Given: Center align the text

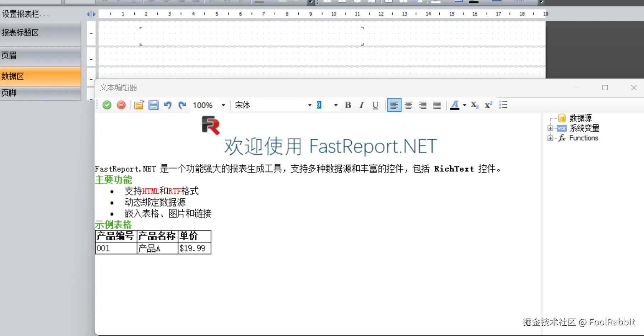Looking at the screenshot, I should coord(408,105).
